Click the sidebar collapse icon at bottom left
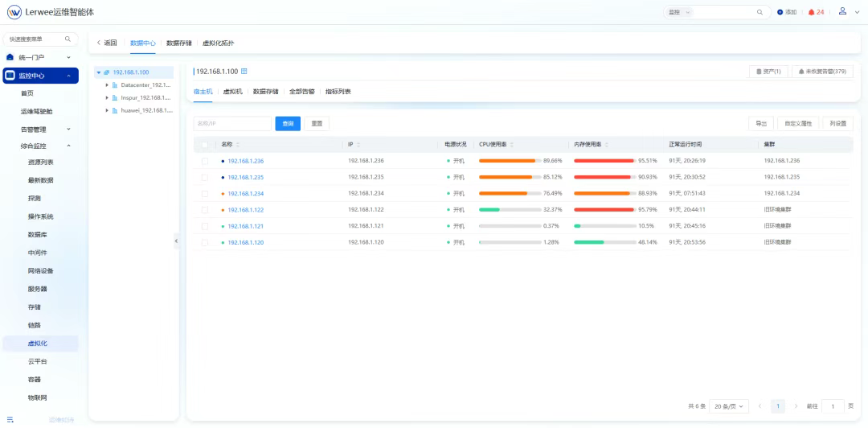The image size is (868, 428). (10, 419)
